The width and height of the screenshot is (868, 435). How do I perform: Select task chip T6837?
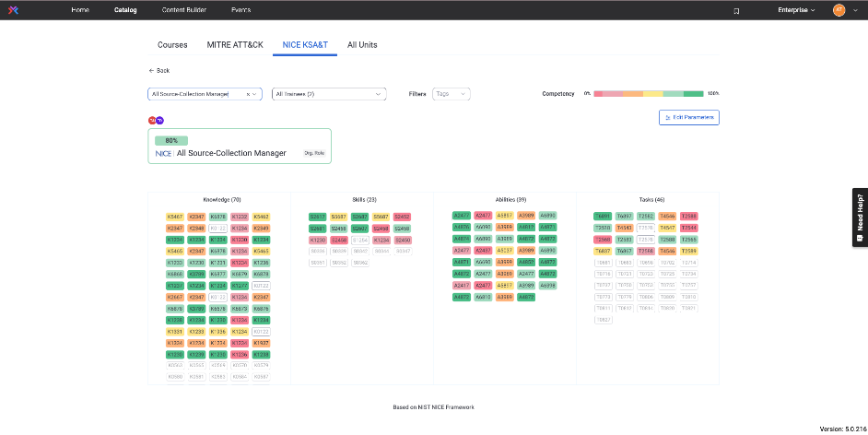click(603, 252)
